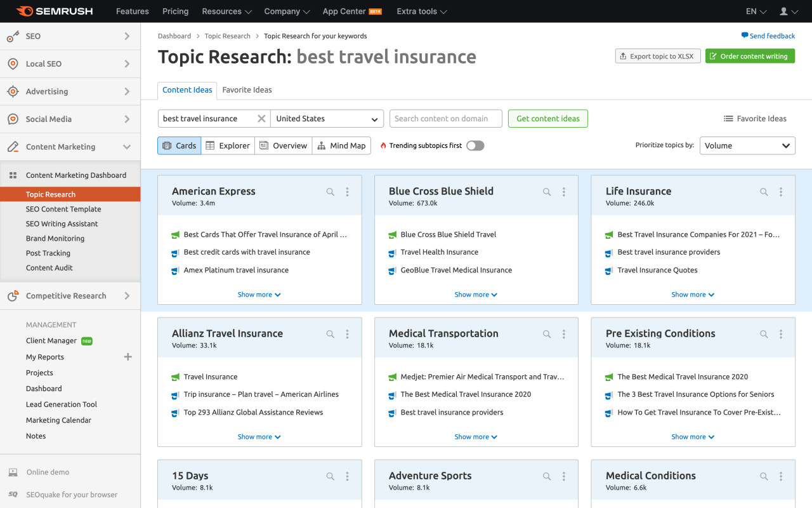Open SEO Writing Assistant in sidebar
The width and height of the screenshot is (812, 508).
(62, 224)
